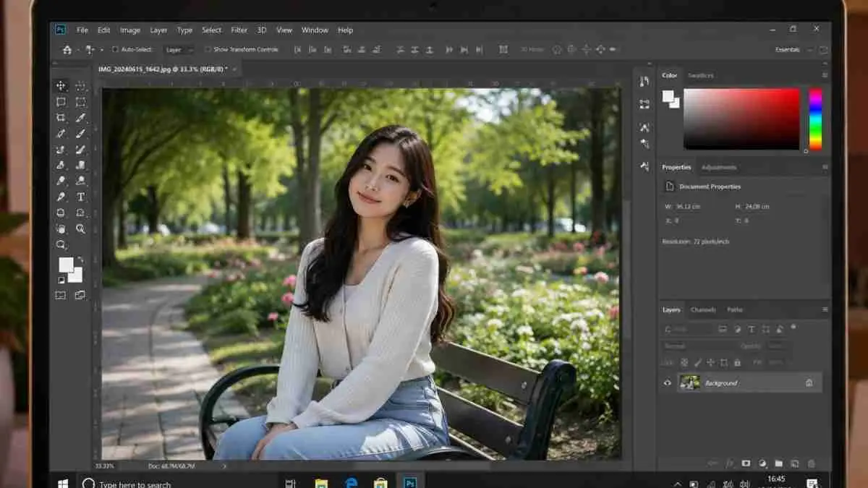Select the Pen tool
This screenshot has width=868, height=488.
pyautogui.click(x=61, y=197)
